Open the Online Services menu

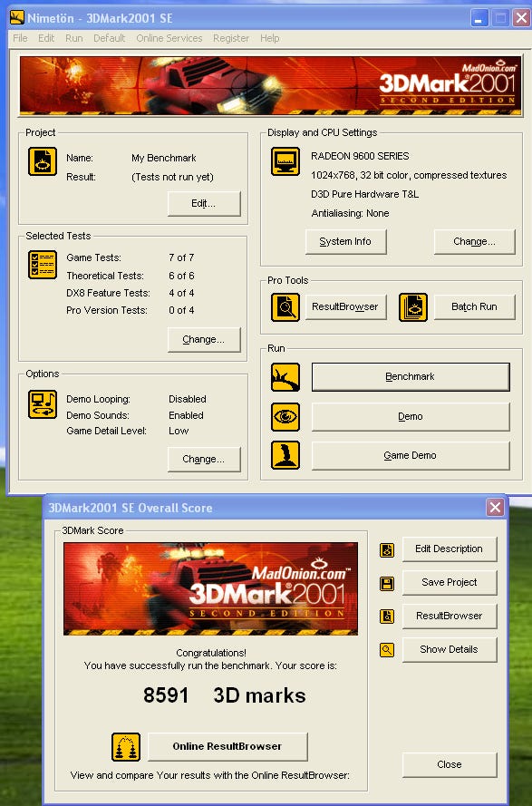point(169,38)
